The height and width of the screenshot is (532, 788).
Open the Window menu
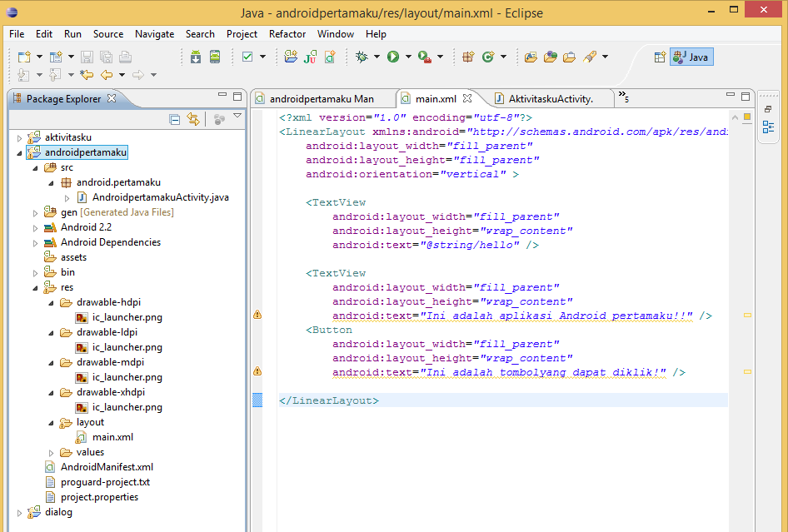point(335,33)
